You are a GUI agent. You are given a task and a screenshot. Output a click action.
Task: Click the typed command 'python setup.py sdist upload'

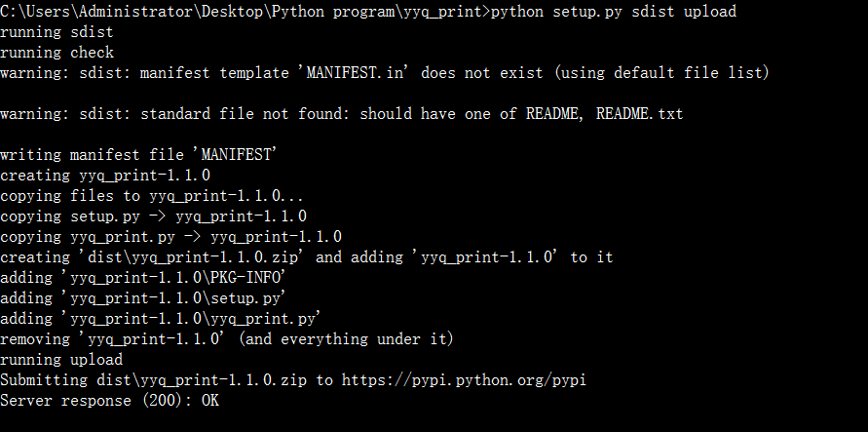[614, 12]
